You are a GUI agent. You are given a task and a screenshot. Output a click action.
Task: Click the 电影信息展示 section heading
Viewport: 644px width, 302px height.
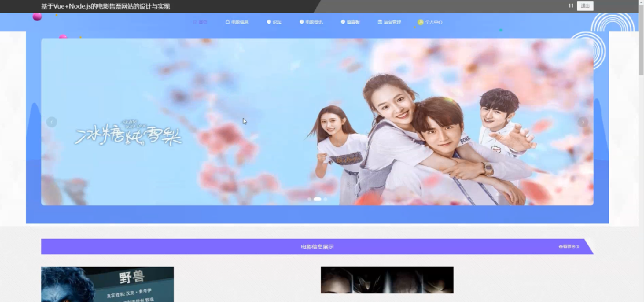pyautogui.click(x=317, y=247)
